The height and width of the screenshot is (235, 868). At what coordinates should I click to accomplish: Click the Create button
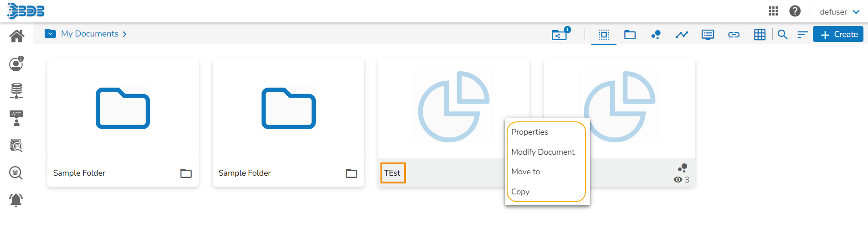[x=838, y=34]
